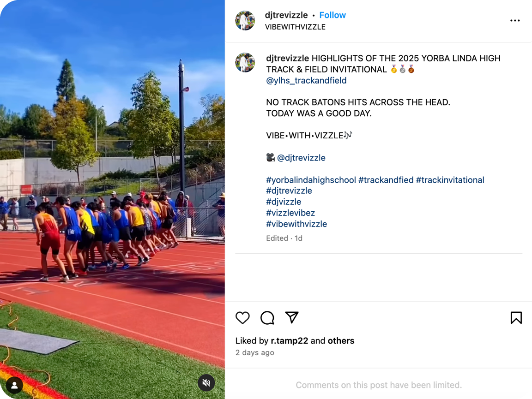
Task: View the others who liked the post
Action: point(341,341)
